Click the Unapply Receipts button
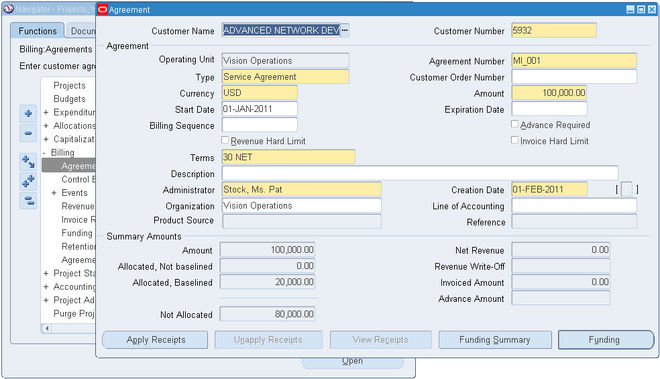The width and height of the screenshot is (660, 379). [268, 340]
